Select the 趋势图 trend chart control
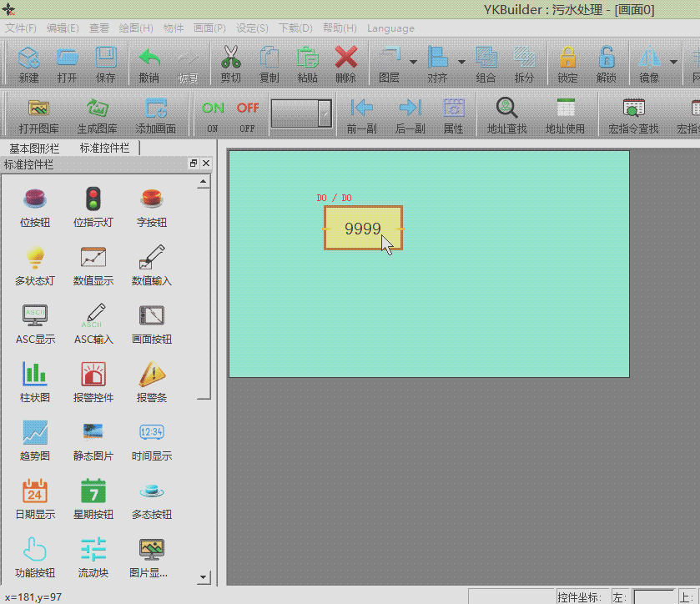Screen dimensions: 700x604 35,440
